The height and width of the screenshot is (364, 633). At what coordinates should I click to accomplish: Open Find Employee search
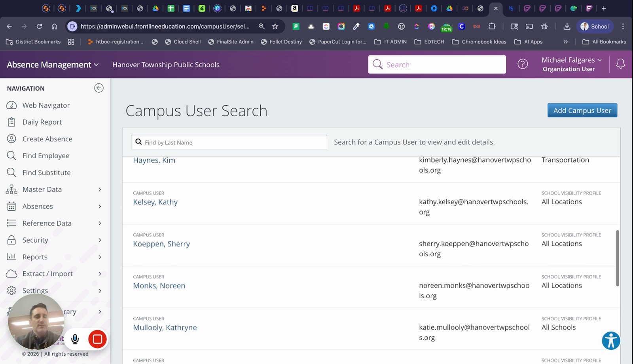tap(46, 155)
